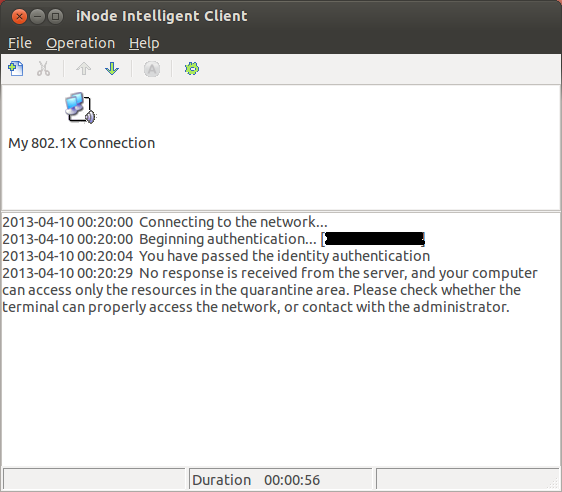Click the 'Connecting to the network' log line
The height and width of the screenshot is (492, 562).
tap(165, 222)
